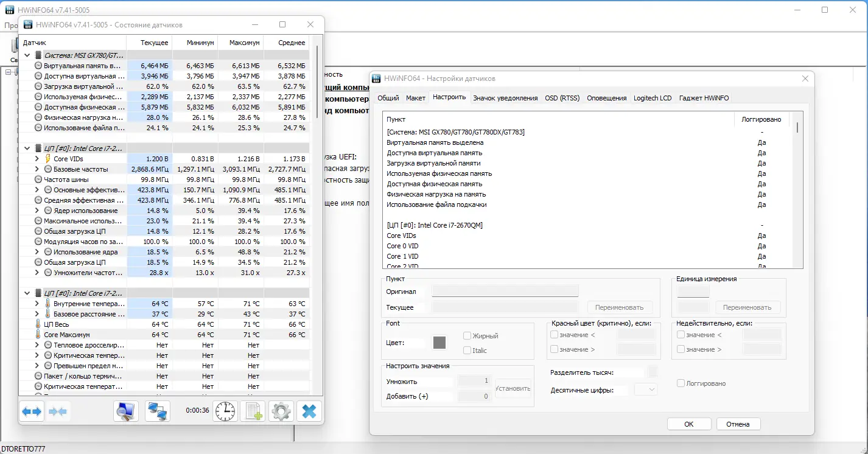Click the thermometer icon beside Core Максимум

[38, 335]
